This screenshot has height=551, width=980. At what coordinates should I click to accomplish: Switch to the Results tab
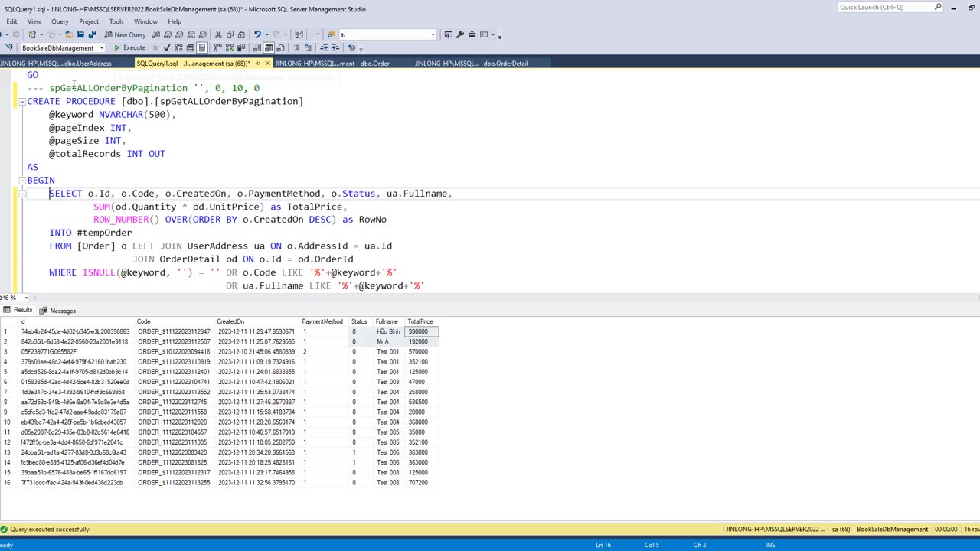18,311
